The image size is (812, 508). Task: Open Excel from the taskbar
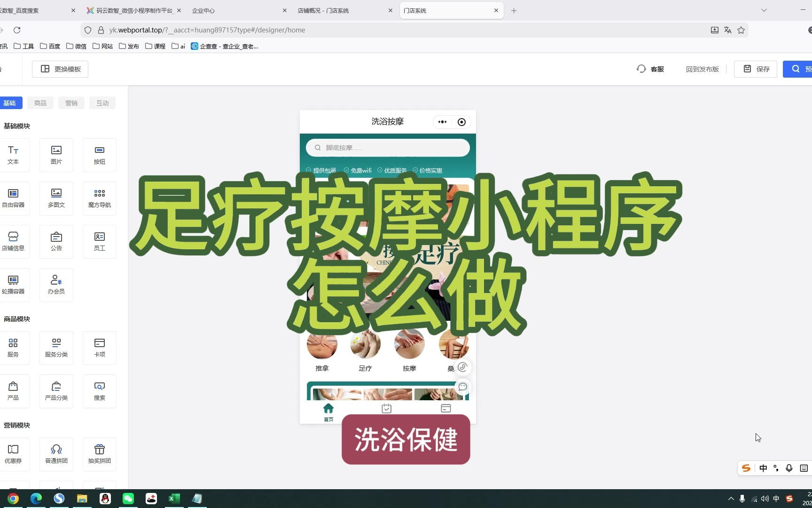tap(174, 499)
